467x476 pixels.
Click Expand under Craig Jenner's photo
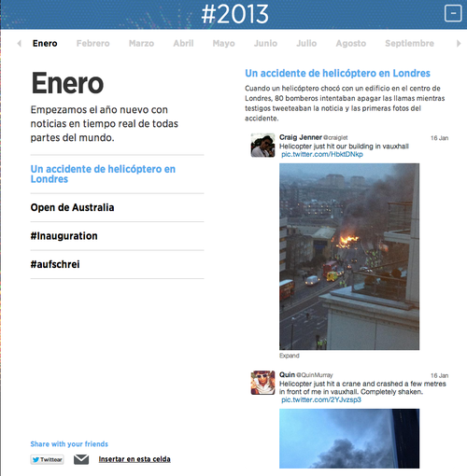[290, 356]
